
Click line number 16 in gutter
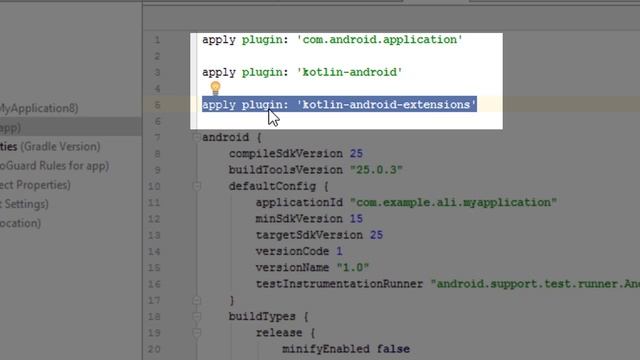pyautogui.click(x=154, y=284)
